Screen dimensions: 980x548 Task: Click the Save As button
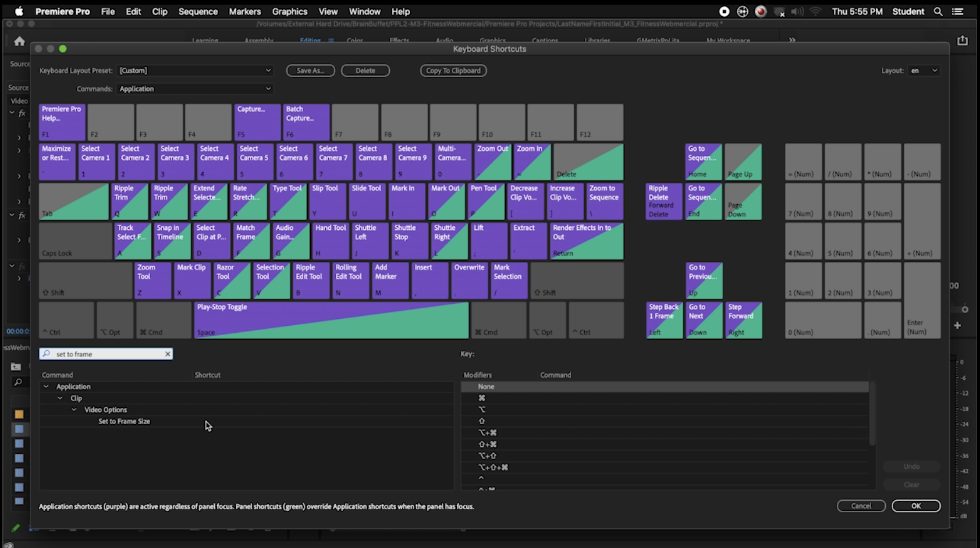pyautogui.click(x=310, y=70)
